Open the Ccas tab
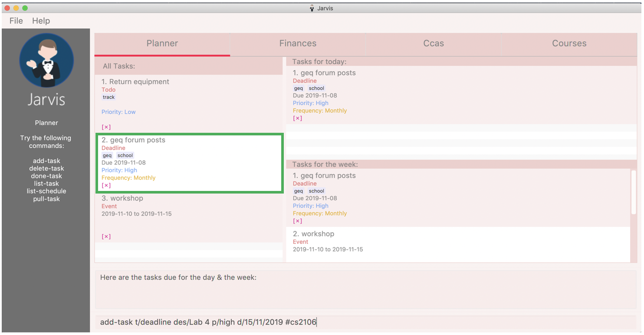 coord(434,43)
